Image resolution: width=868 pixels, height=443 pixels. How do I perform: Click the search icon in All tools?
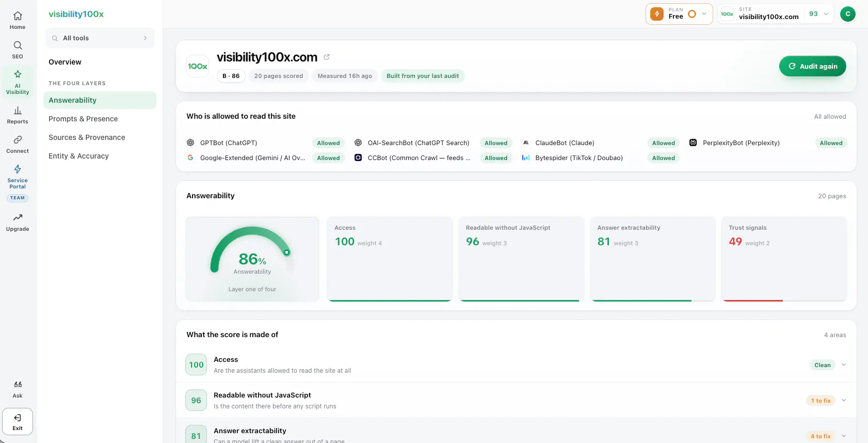coord(55,38)
